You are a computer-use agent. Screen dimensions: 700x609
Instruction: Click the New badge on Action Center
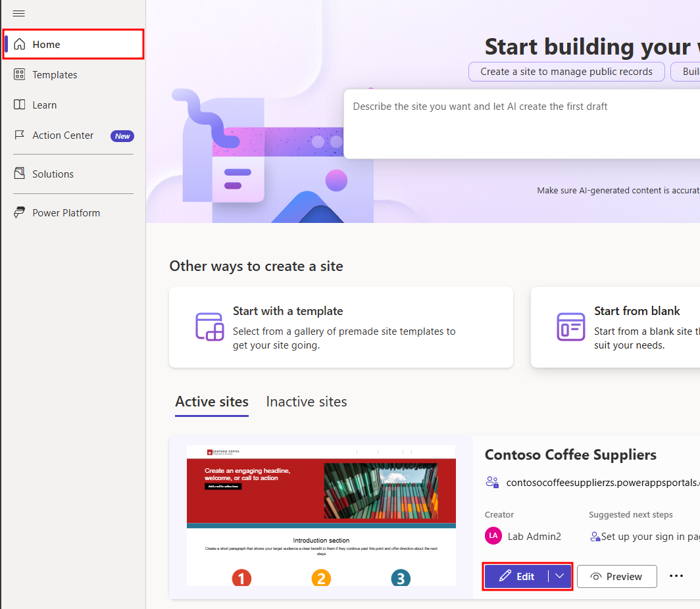122,136
